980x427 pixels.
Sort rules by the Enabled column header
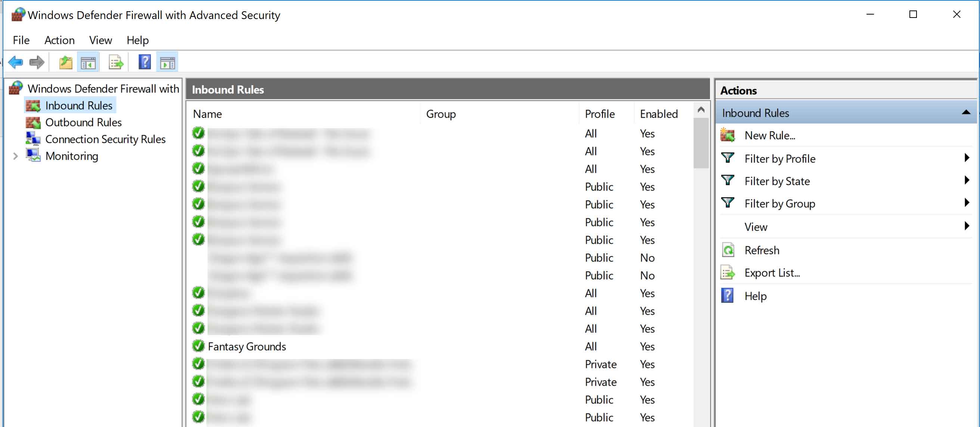click(x=659, y=114)
